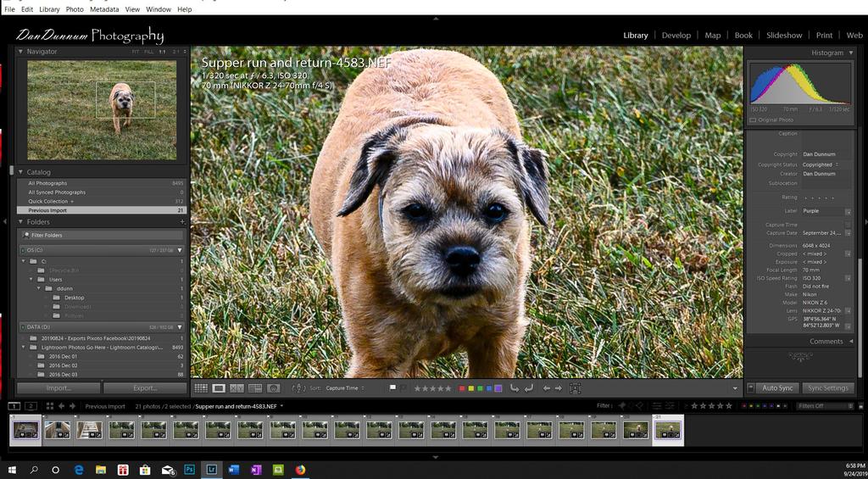The height and width of the screenshot is (479, 868).
Task: Toggle the Original Photo checkbox under histogram
Action: pos(754,120)
